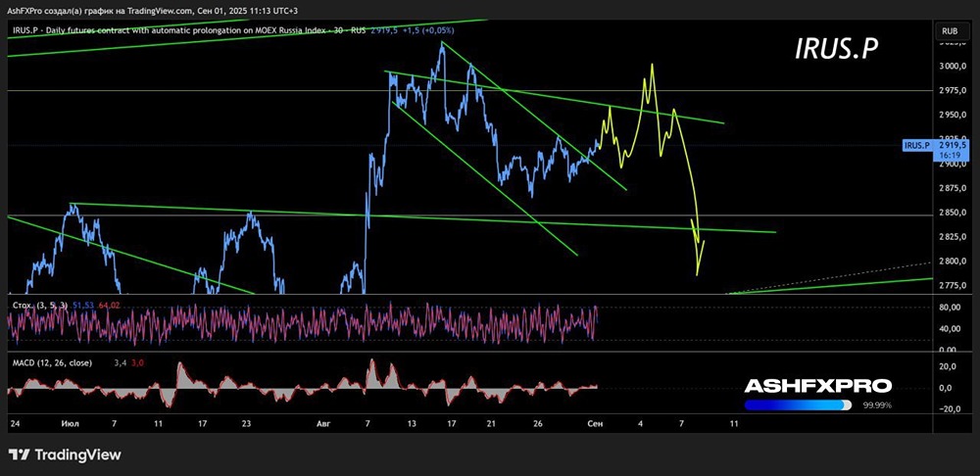Click the blue 2 919,5 price in the legend
The image size is (980, 476).
pyautogui.click(x=382, y=30)
